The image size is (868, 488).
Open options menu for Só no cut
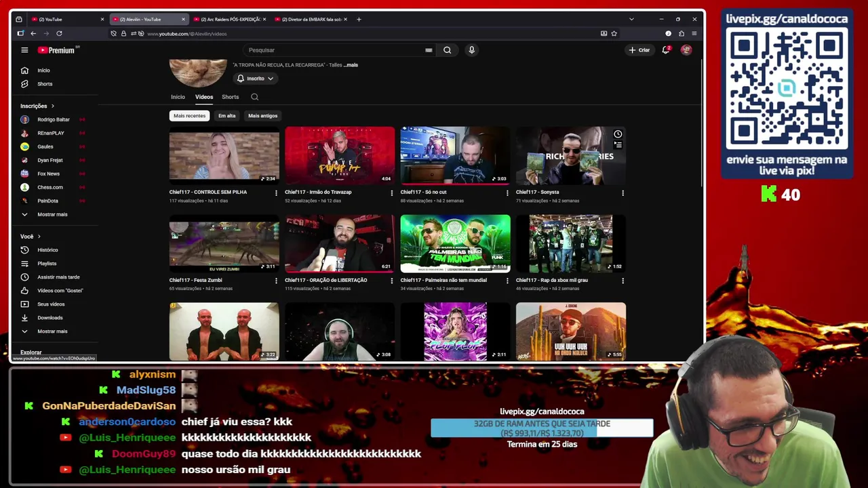click(507, 193)
